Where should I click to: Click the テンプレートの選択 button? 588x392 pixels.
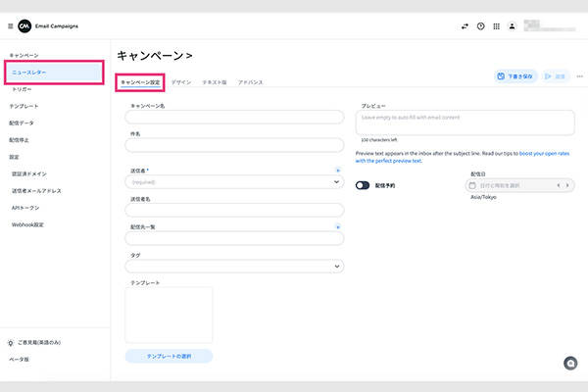click(x=169, y=356)
